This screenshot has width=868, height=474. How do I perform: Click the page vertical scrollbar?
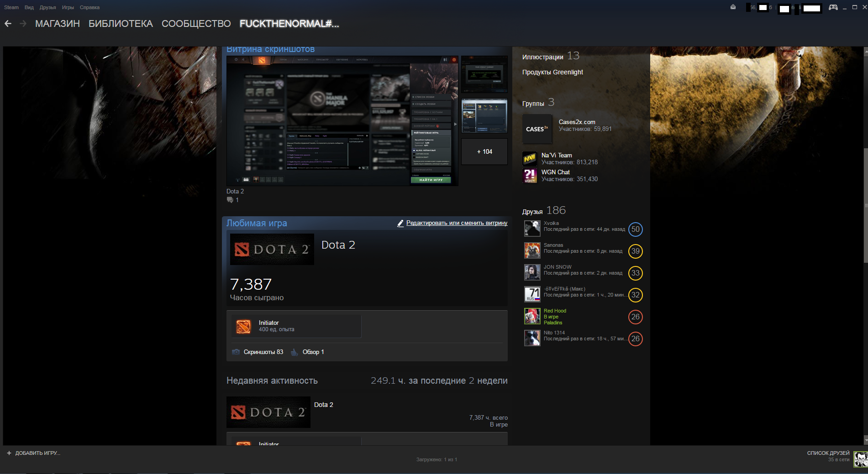[865, 205]
